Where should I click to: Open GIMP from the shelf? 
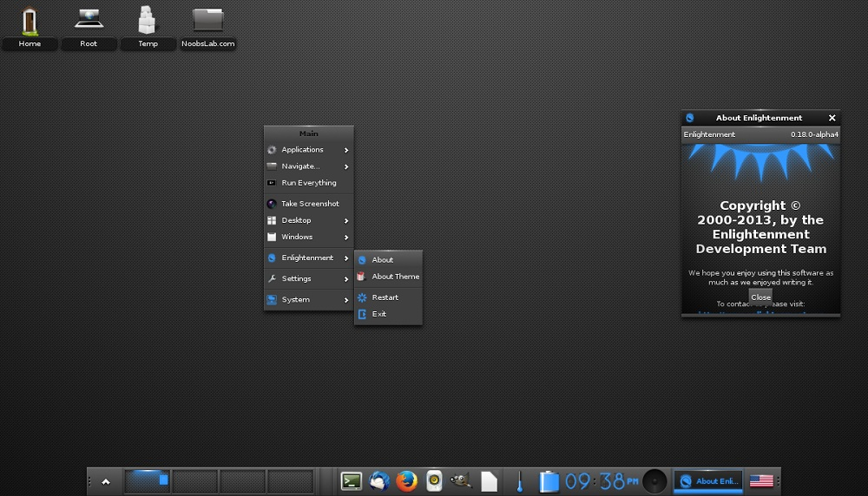tap(461, 480)
